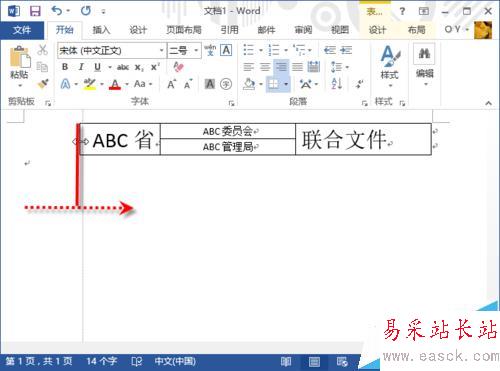Undo the last action

click(57, 11)
